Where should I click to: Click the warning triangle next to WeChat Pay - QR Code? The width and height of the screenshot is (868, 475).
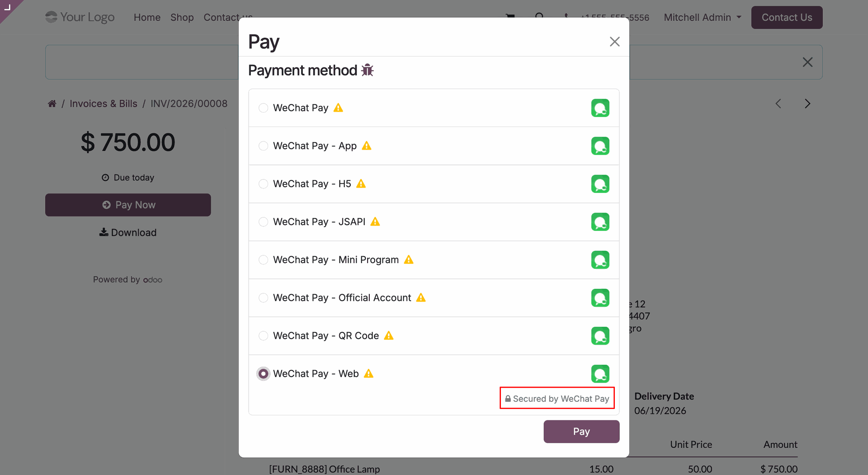(x=389, y=336)
